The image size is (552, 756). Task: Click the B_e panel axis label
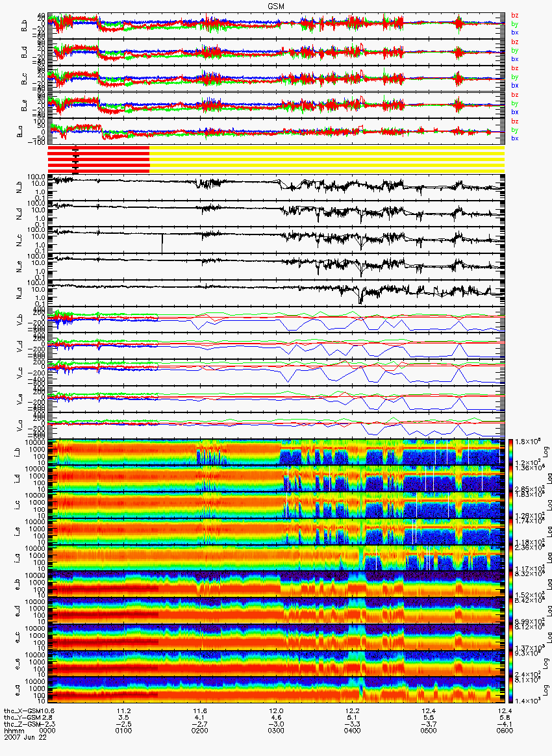(x=24, y=106)
